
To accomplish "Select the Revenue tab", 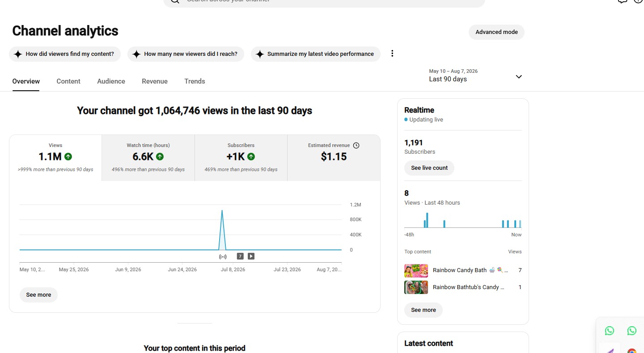I will point(155,81).
